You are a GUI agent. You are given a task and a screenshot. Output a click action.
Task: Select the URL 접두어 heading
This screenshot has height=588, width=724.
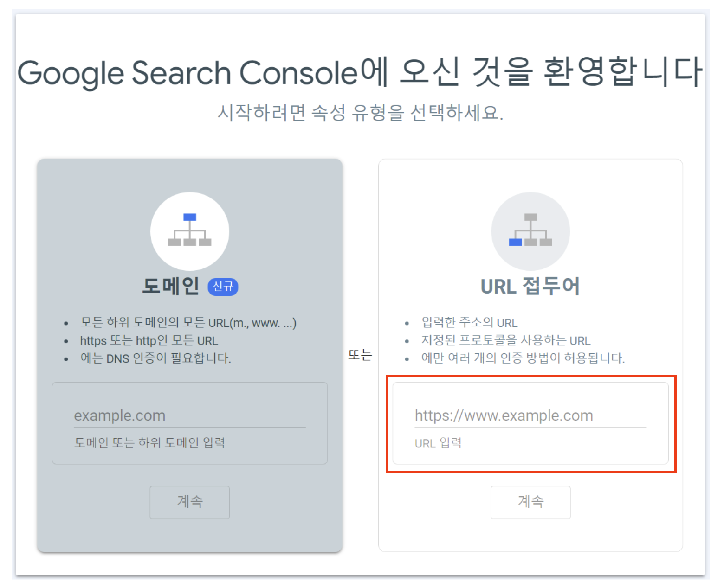point(530,286)
